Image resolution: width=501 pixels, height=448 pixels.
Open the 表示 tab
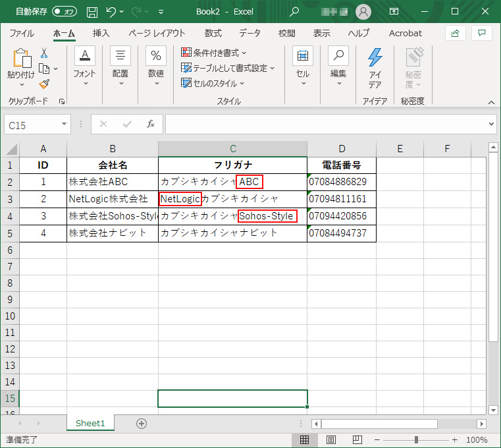click(321, 33)
